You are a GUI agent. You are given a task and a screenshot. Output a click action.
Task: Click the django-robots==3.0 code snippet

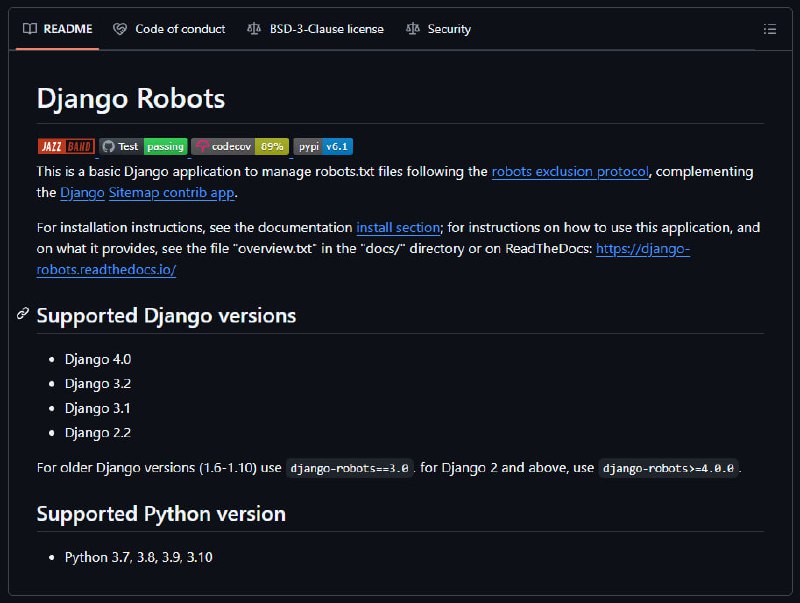click(x=349, y=468)
